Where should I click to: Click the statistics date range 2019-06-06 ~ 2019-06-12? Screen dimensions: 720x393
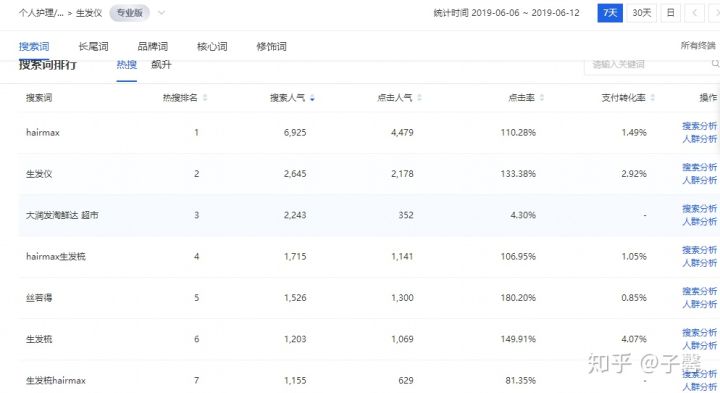pyautogui.click(x=525, y=13)
